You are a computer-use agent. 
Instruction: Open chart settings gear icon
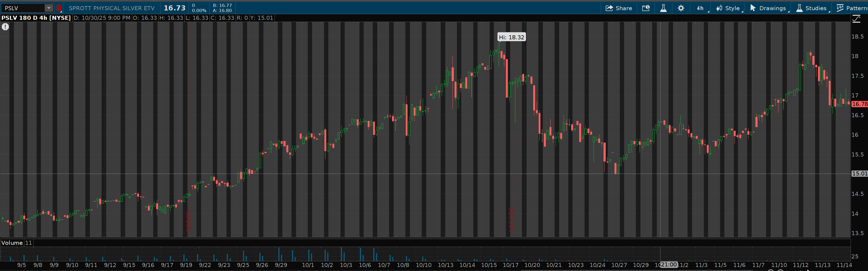(x=681, y=8)
